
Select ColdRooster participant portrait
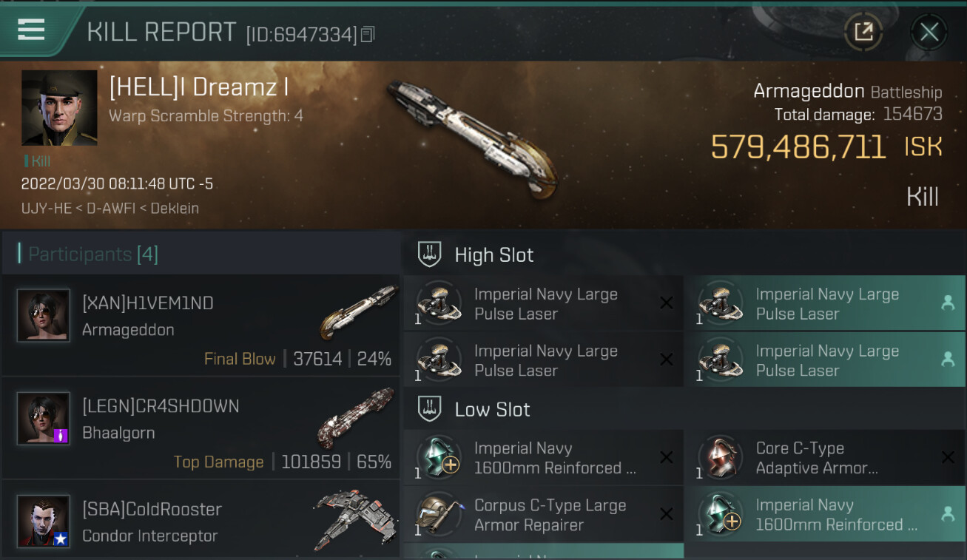(44, 521)
